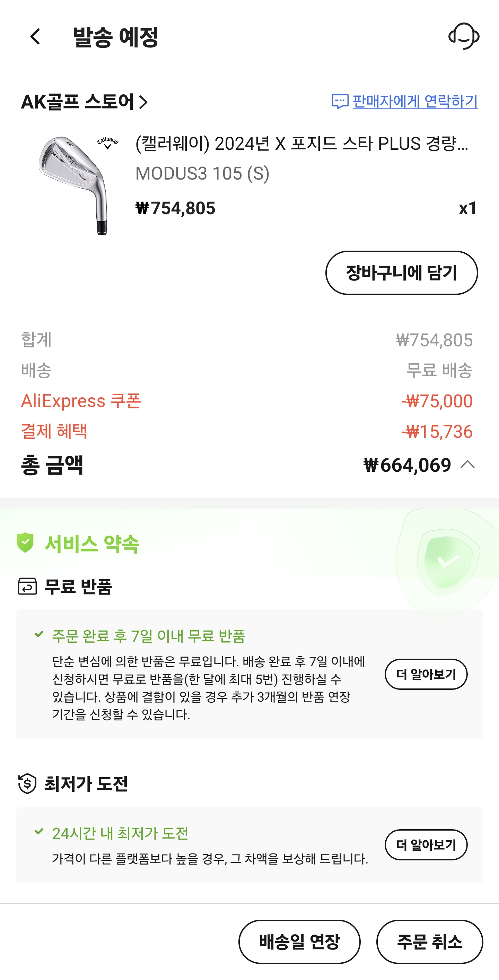Viewport: 499px width, 980px height.
Task: Open the Callaway X Forged product title
Action: coord(301,144)
